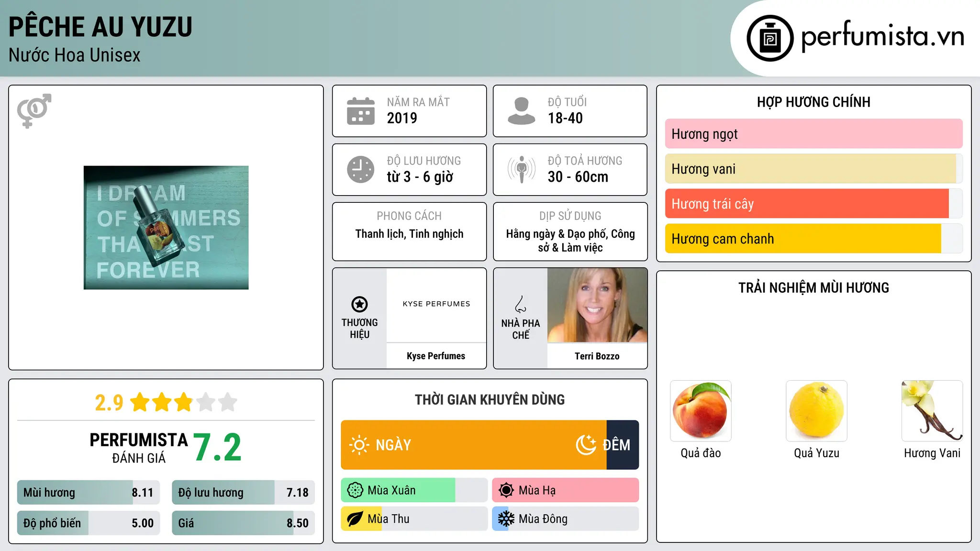Click the longevity value từ 3 - 6 giờ

pos(420,177)
